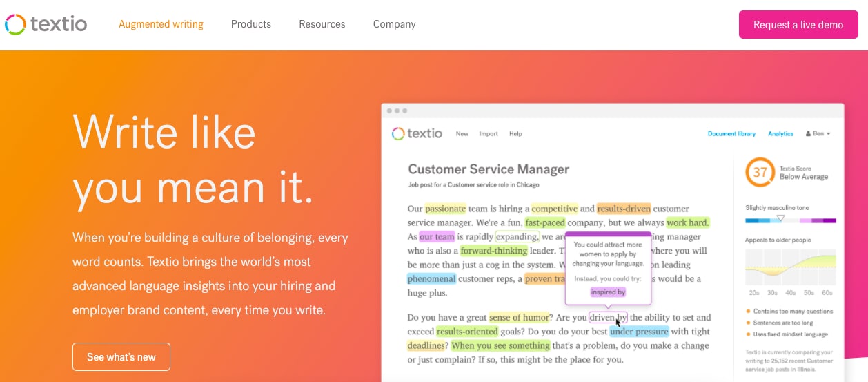868x382 pixels.
Task: Click the Slightly masculine tone label
Action: (777, 207)
